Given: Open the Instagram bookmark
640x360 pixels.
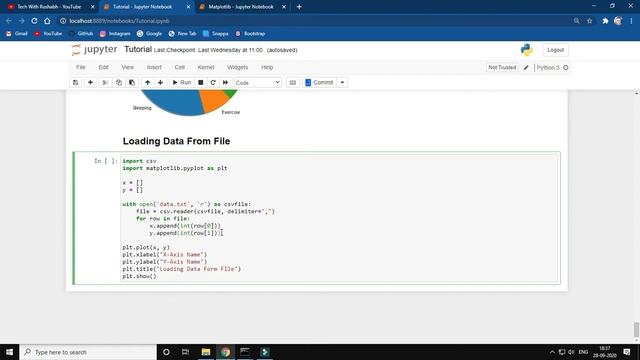Looking at the screenshot, I should 115,33.
